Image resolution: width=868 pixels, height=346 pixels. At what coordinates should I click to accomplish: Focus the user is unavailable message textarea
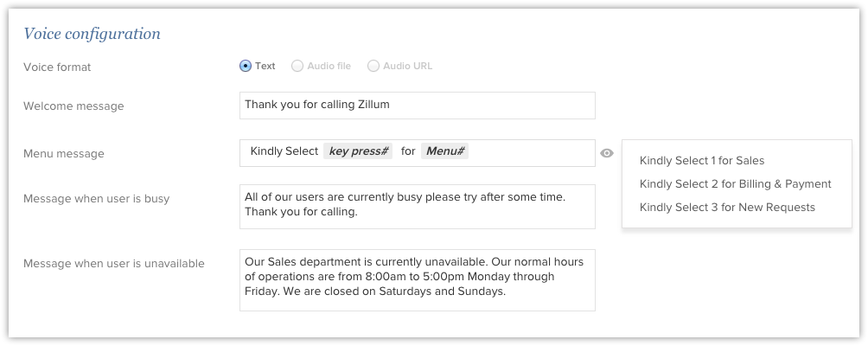click(417, 279)
